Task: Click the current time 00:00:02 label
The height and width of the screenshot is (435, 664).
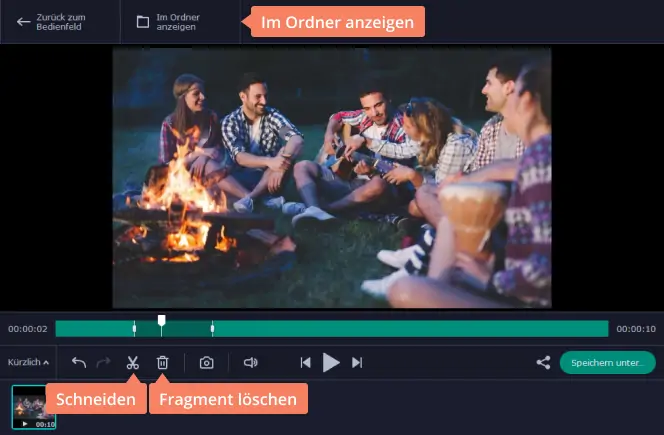Action: (x=28, y=329)
